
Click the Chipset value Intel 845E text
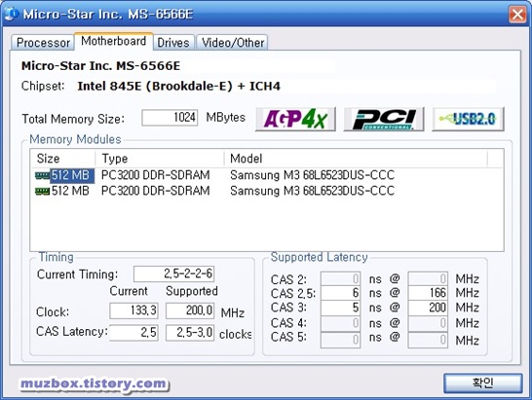tap(179, 86)
